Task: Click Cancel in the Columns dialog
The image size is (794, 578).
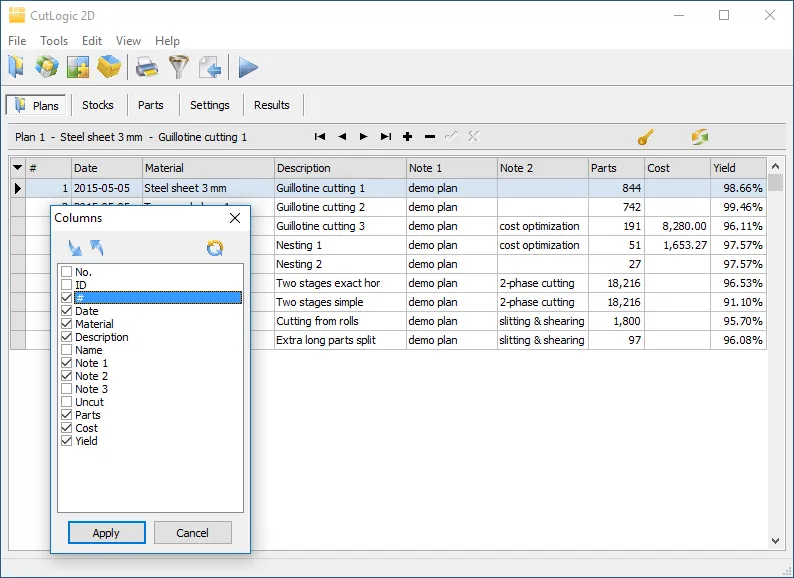Action: [192, 533]
